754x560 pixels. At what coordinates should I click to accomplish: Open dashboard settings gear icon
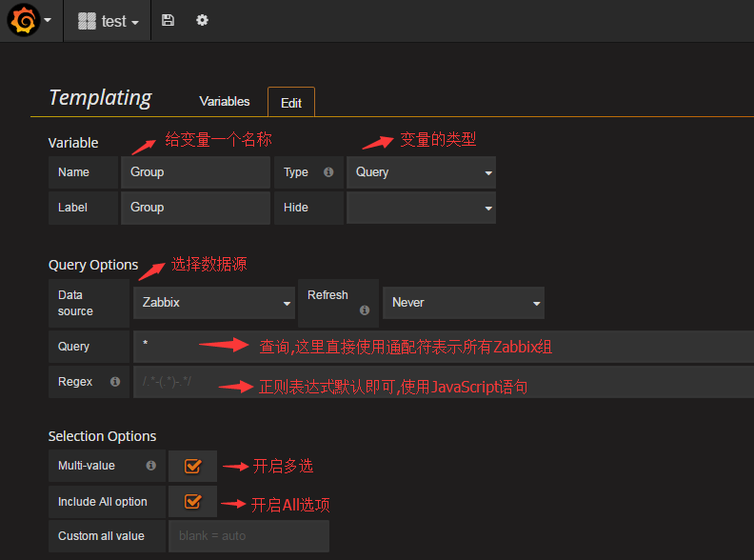[202, 20]
